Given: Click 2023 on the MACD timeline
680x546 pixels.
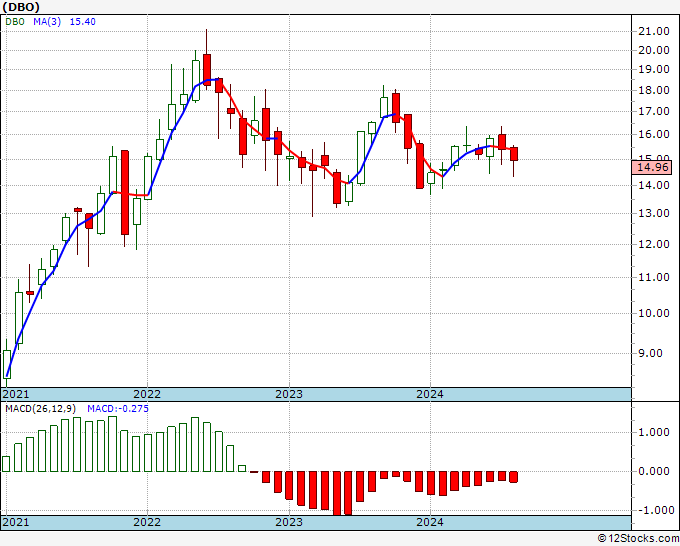Looking at the screenshot, I should (x=289, y=522).
